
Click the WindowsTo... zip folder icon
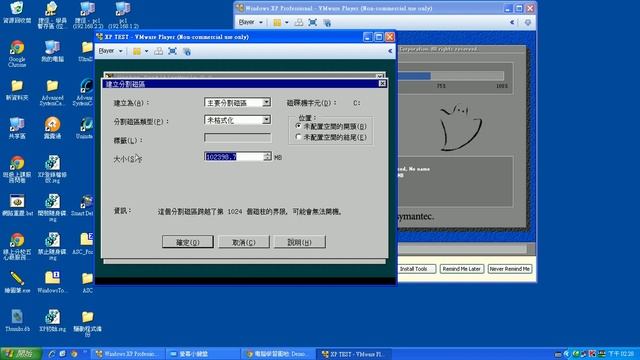click(52, 282)
